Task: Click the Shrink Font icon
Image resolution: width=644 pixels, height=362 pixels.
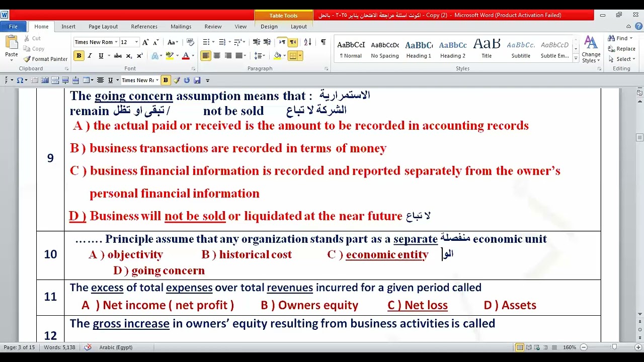Action: (156, 42)
